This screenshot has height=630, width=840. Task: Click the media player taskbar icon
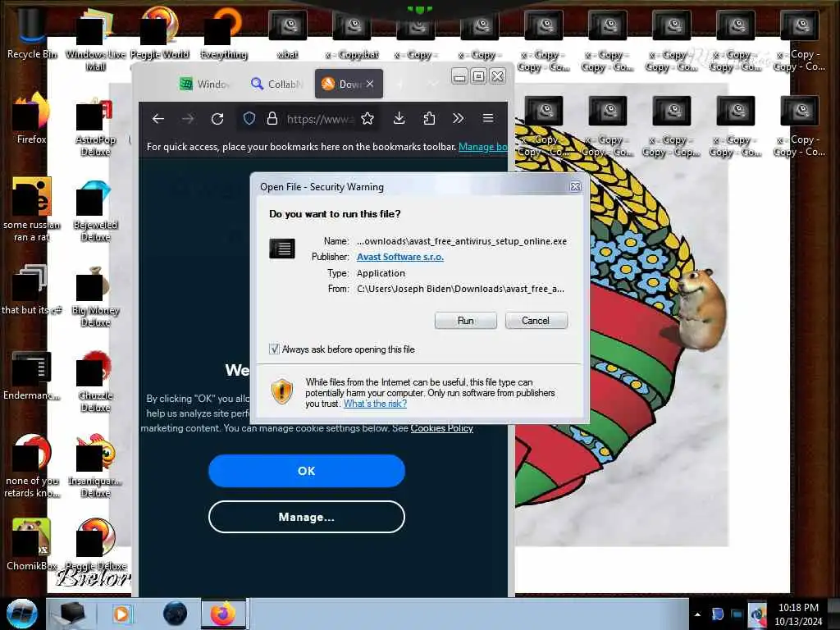click(x=121, y=614)
